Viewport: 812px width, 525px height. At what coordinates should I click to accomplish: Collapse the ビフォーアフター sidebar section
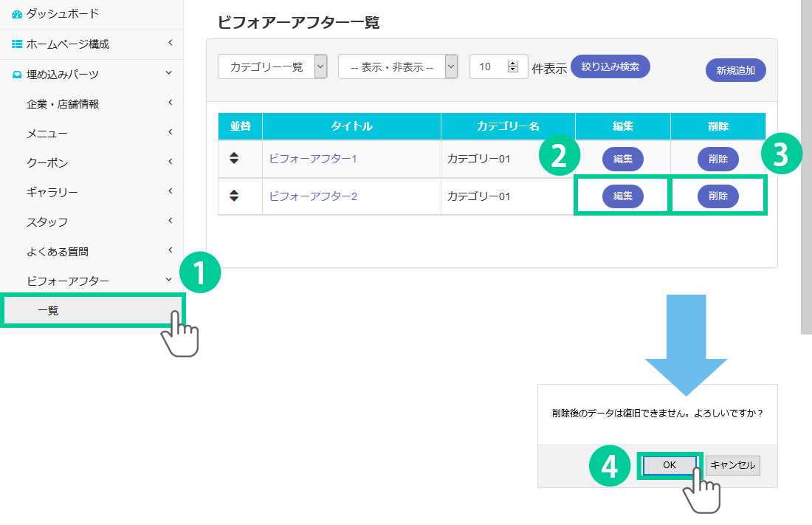pos(170,280)
